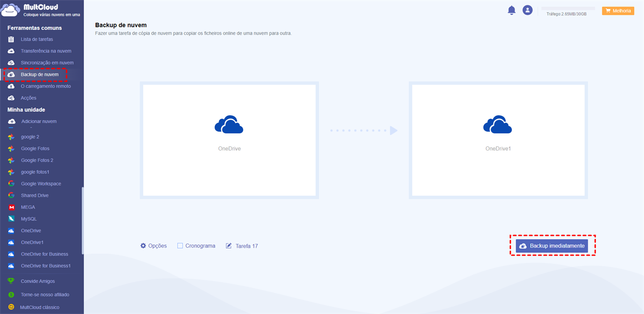Open Google Workspace account
The width and height of the screenshot is (644, 314).
(x=42, y=184)
